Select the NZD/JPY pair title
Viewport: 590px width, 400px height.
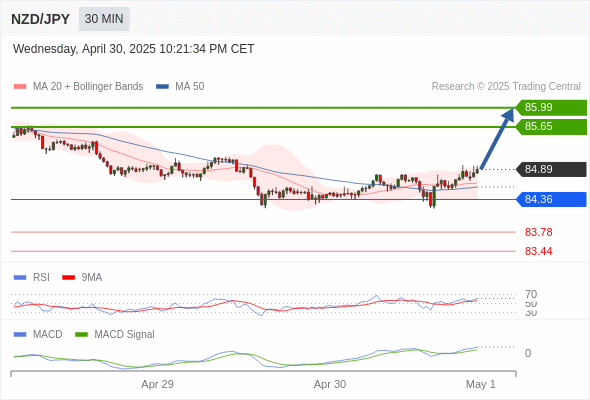coord(41,19)
